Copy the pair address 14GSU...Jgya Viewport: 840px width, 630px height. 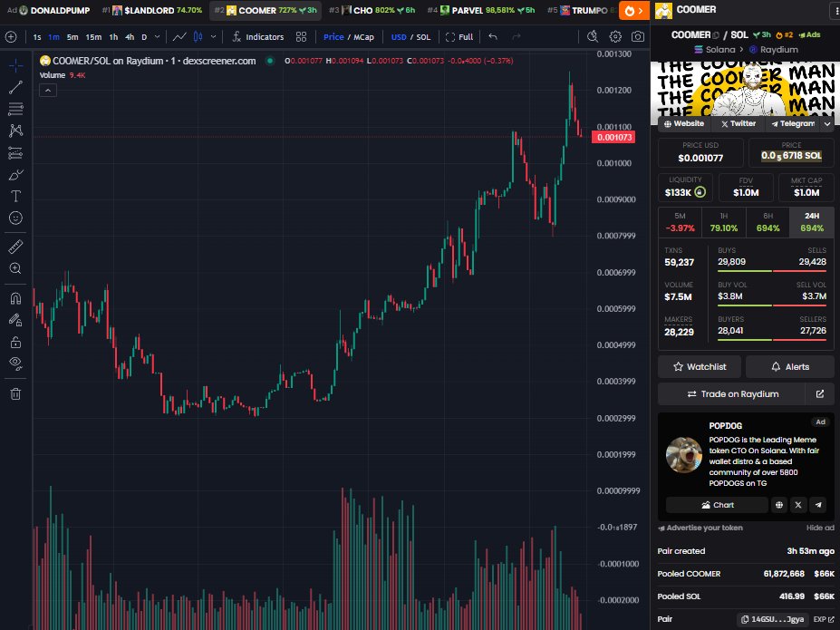[x=773, y=619]
